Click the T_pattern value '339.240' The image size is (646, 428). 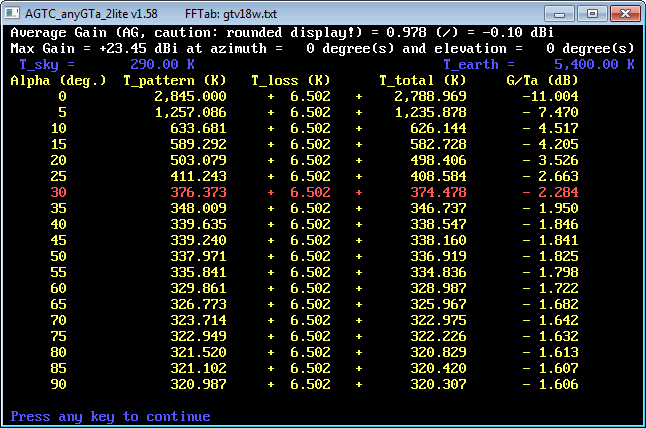tap(198, 241)
